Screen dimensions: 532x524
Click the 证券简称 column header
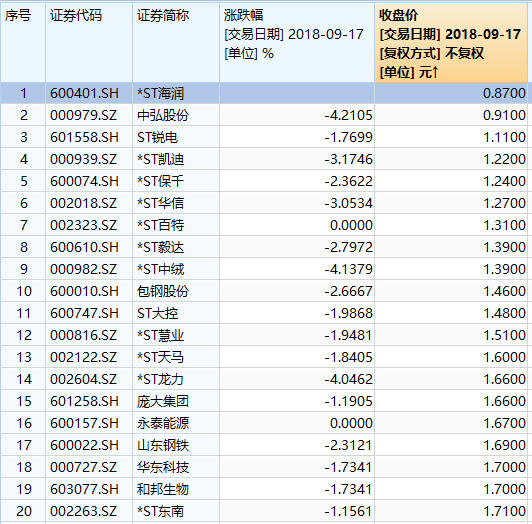pos(176,43)
